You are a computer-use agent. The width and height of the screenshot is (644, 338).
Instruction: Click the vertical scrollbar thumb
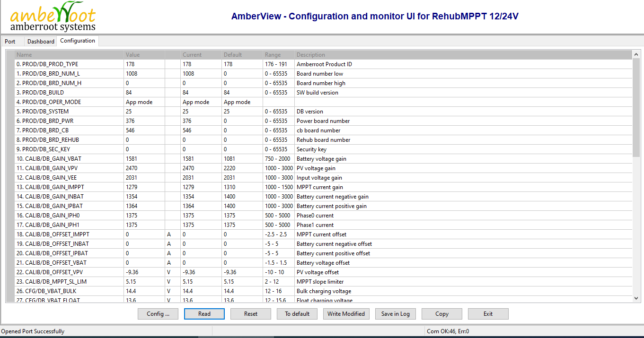coord(636,107)
